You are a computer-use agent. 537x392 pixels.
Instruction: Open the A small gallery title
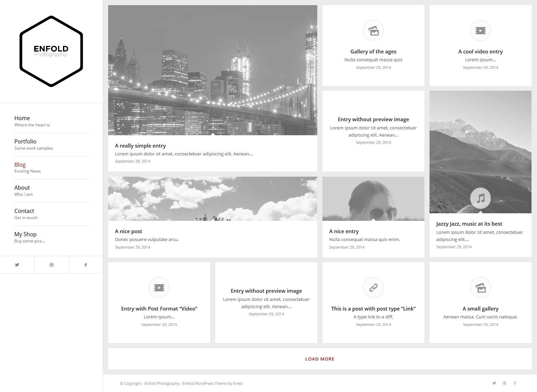point(481,308)
